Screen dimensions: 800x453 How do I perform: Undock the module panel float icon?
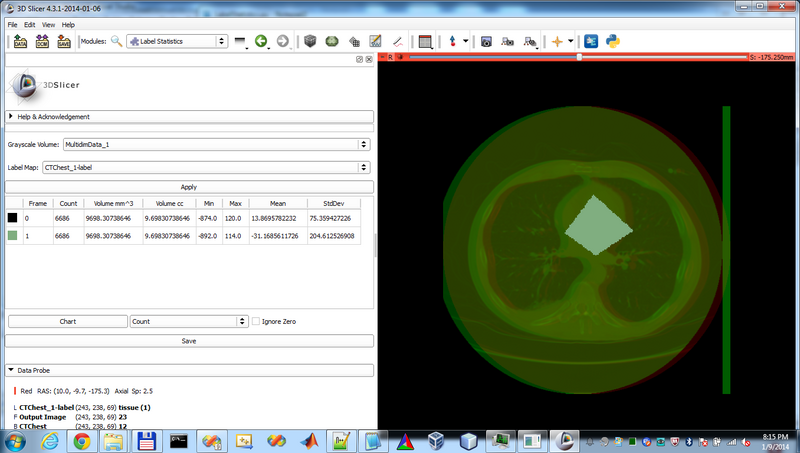tap(359, 59)
